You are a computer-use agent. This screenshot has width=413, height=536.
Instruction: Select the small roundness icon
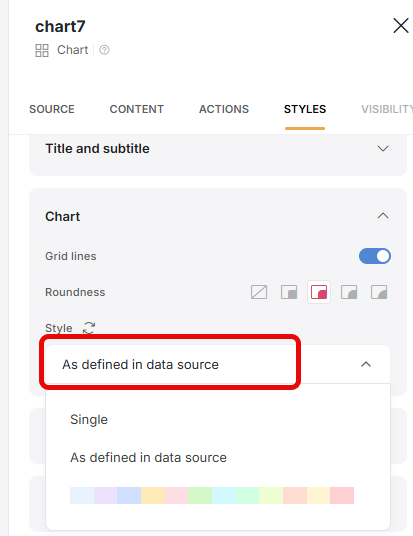(289, 292)
